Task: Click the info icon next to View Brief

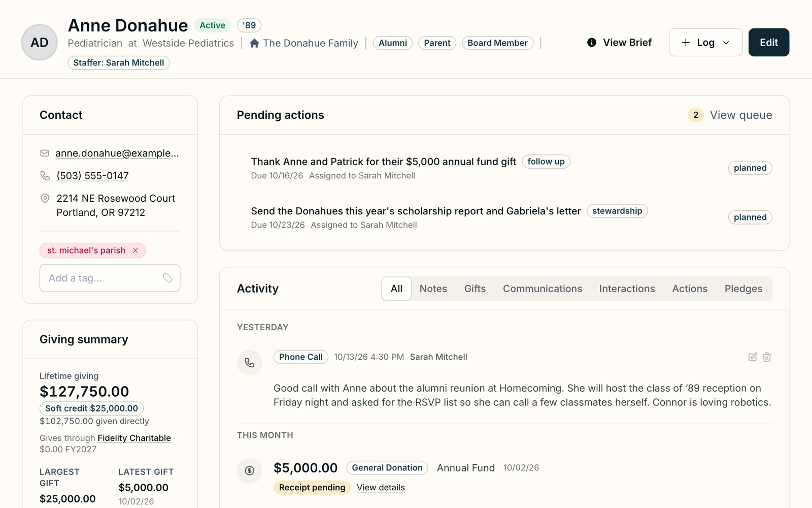Action: [592, 43]
